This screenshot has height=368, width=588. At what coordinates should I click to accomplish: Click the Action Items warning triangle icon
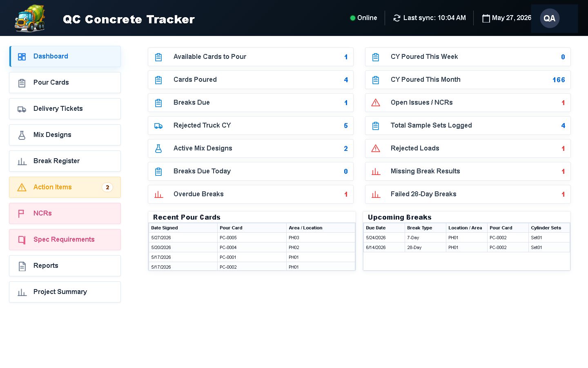click(22, 187)
